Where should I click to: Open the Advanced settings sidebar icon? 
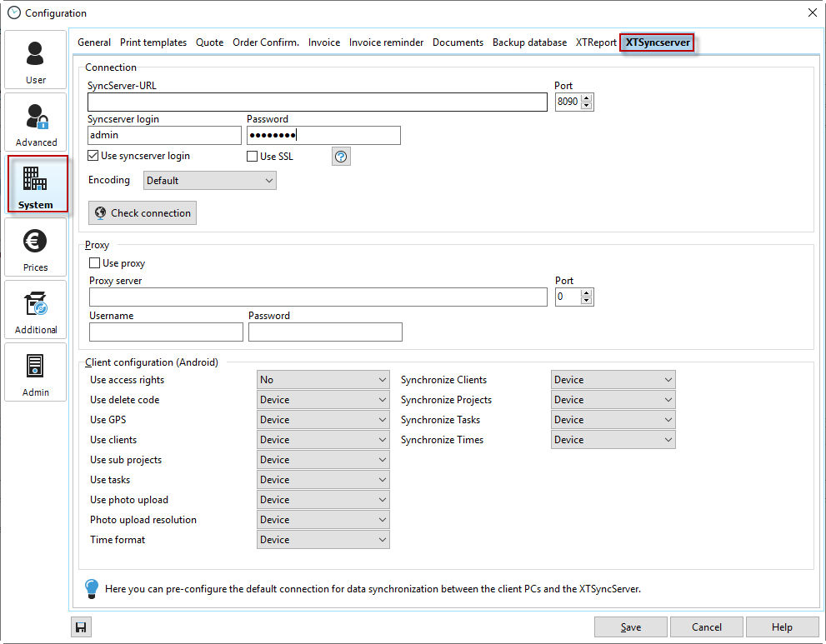pyautogui.click(x=36, y=122)
